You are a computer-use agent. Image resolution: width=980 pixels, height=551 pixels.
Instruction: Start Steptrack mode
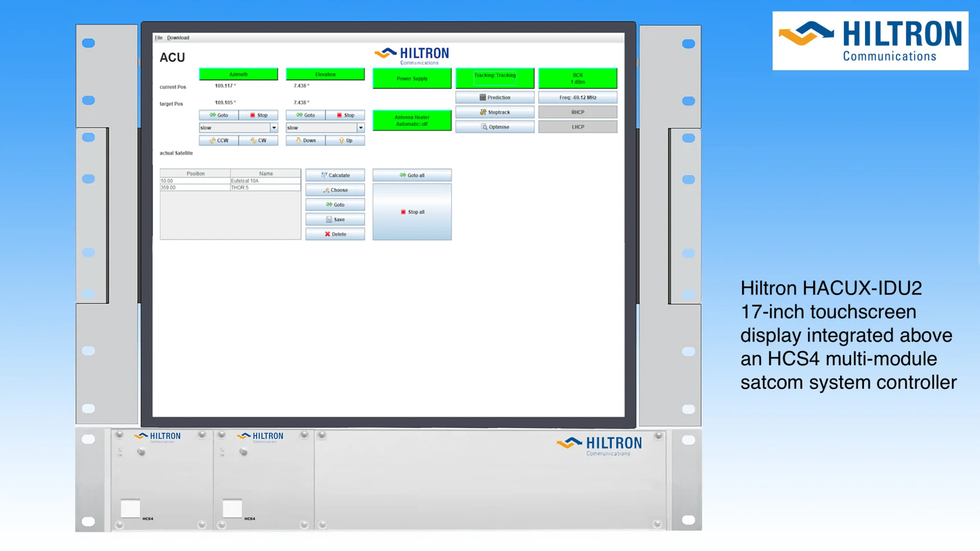tap(495, 112)
